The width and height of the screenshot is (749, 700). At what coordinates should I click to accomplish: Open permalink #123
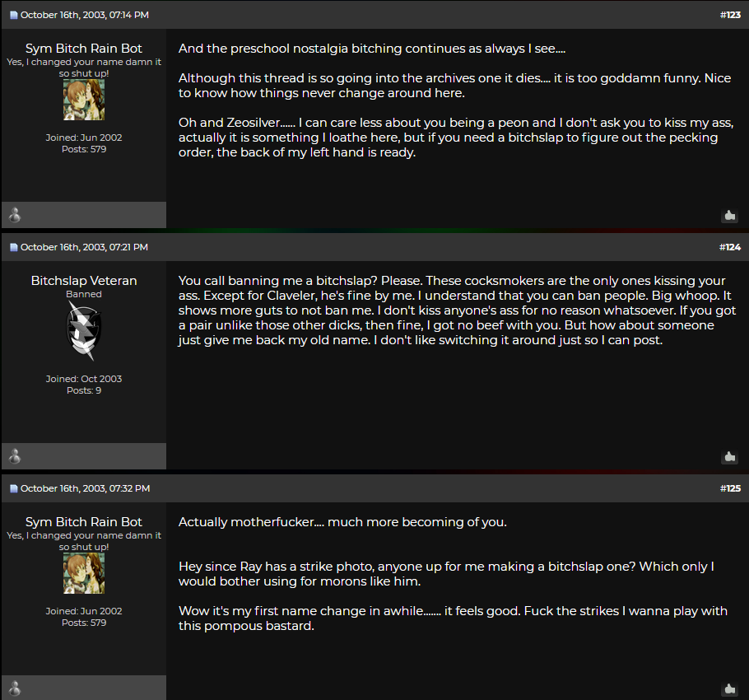pyautogui.click(x=730, y=16)
